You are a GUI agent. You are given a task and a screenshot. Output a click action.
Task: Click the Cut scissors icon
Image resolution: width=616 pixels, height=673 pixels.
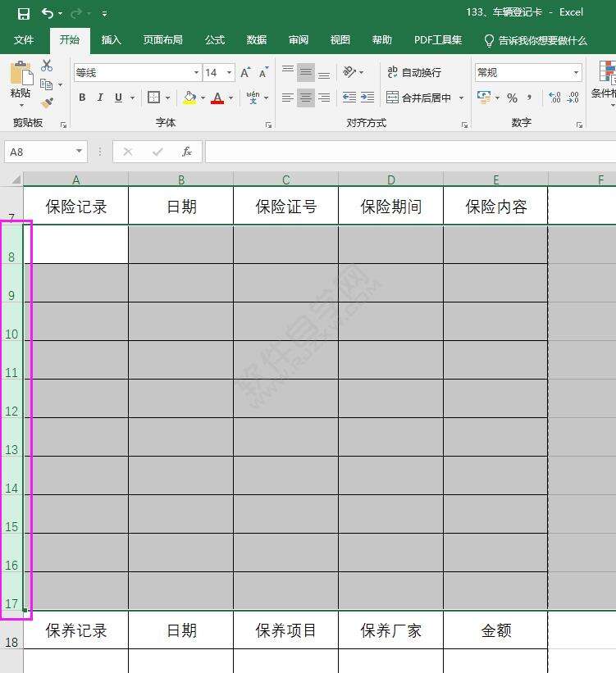pos(47,66)
